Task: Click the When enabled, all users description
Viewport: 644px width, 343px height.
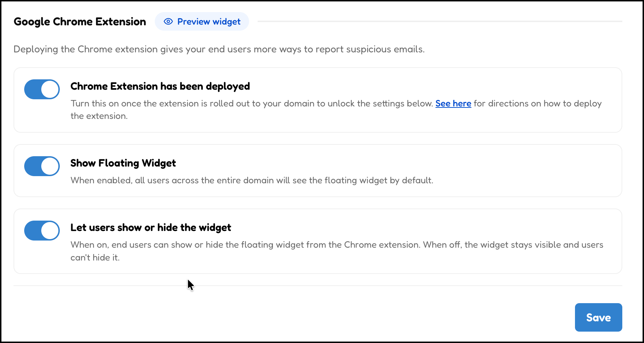Action: tap(252, 180)
